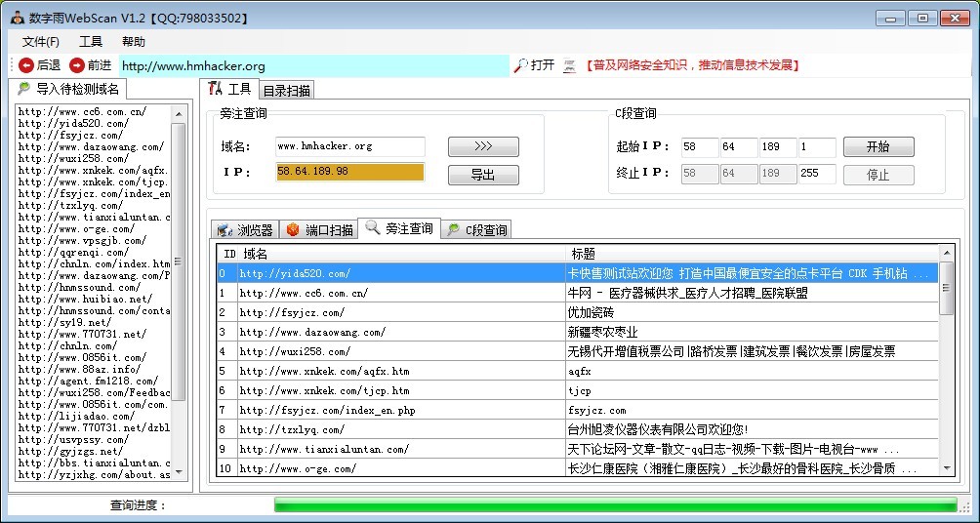This screenshot has width=980, height=523.
Task: Select result row http://yida520.com/
Action: pyautogui.click(x=578, y=273)
